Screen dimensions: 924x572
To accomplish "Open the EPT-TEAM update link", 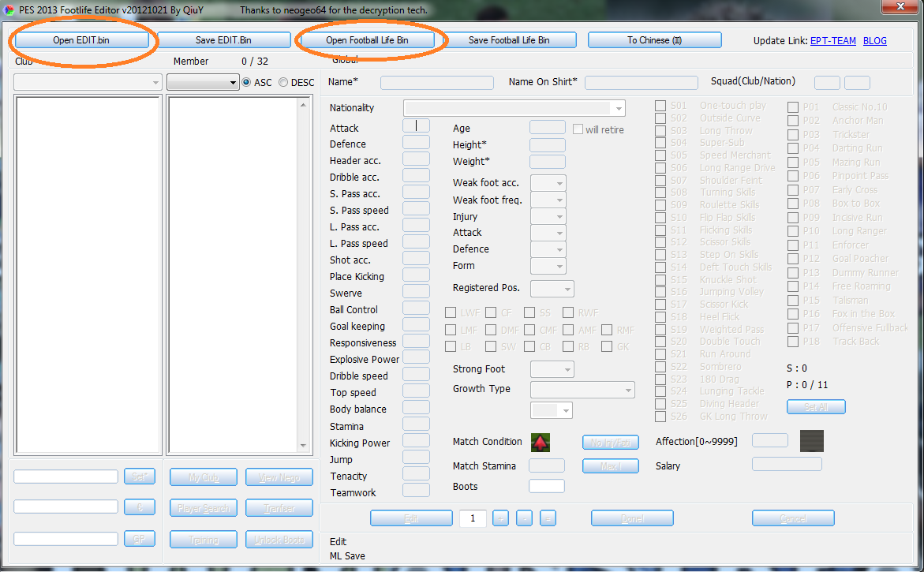I will point(833,41).
